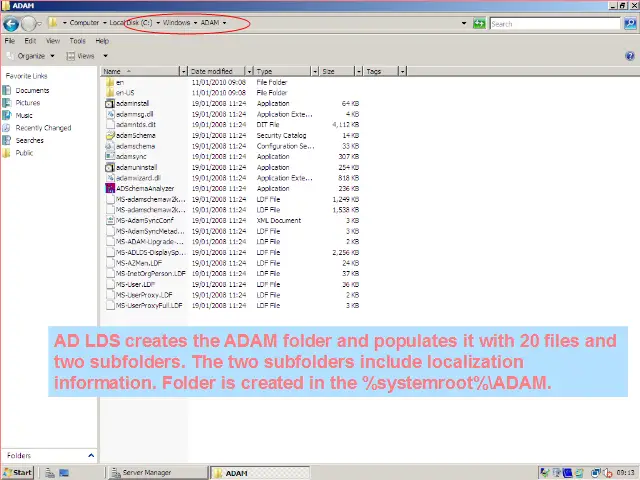
Task: Select the adamntds.dit file icon
Action: pyautogui.click(x=110, y=125)
